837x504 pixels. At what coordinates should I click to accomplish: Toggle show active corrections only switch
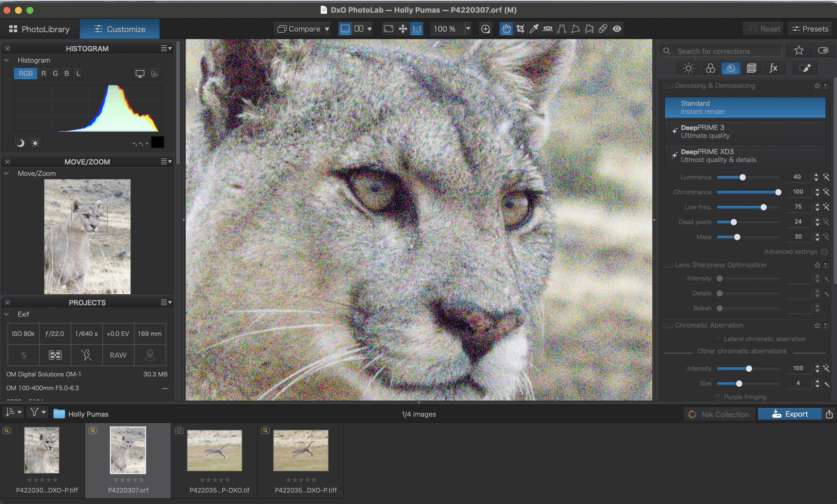(823, 51)
